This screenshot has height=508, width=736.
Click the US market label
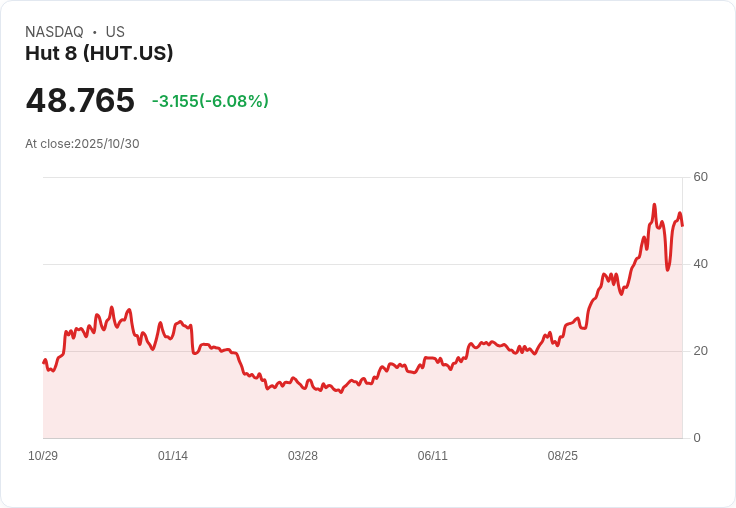[115, 32]
